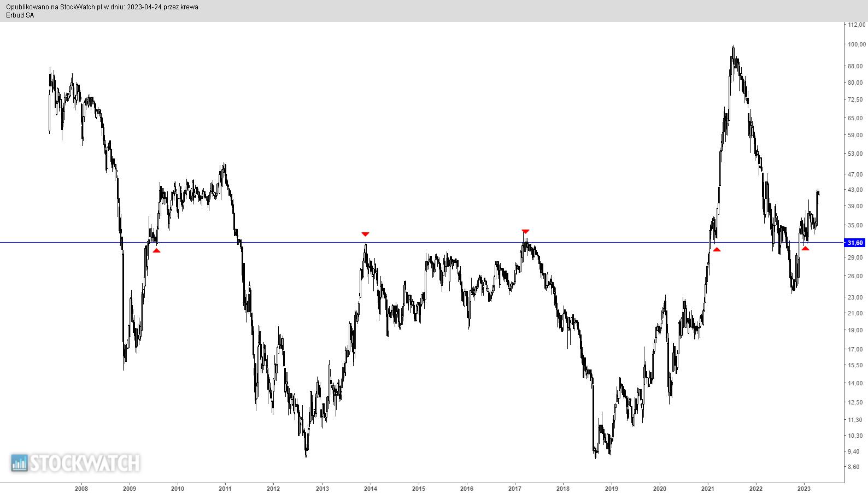Click the 'Erbud SA' chart title

20,15
